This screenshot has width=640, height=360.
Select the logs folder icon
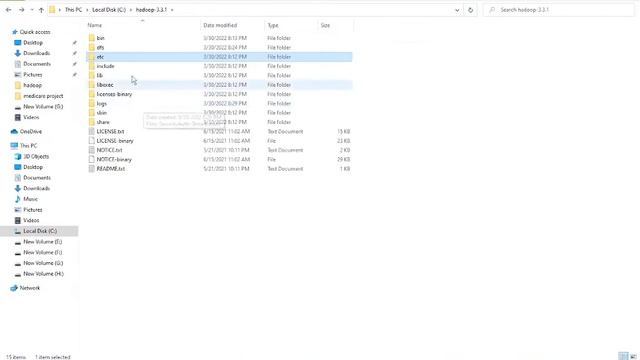pos(92,104)
